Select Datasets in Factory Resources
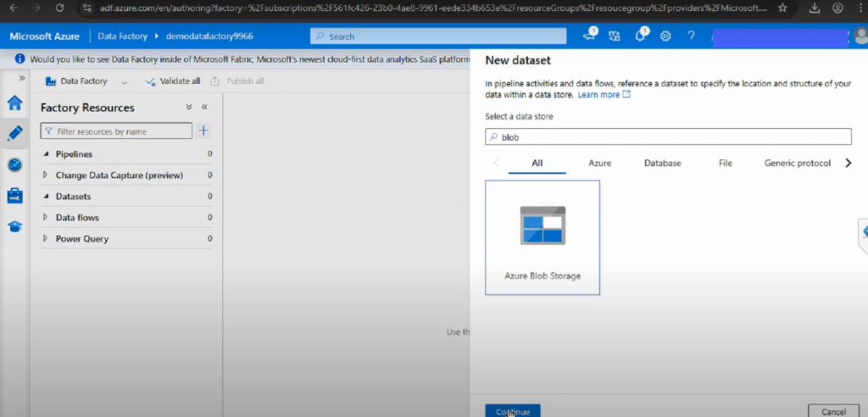Image resolution: width=868 pixels, height=417 pixels. (73, 197)
